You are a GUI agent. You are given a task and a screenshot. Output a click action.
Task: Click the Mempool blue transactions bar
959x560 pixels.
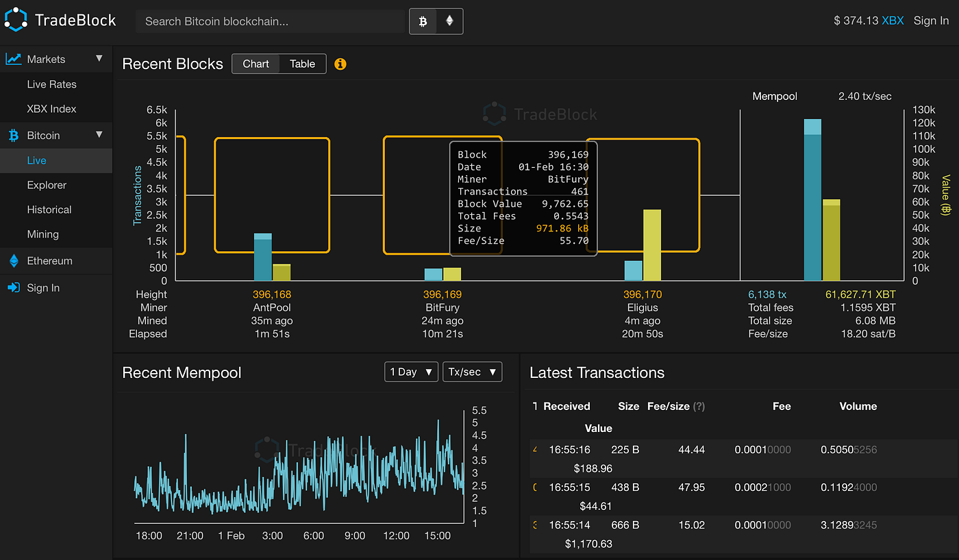click(812, 200)
